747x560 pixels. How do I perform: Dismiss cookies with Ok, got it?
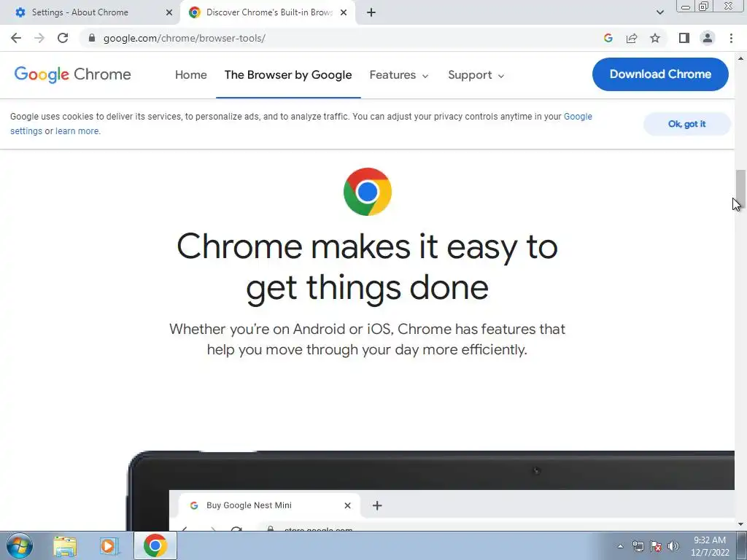686,124
